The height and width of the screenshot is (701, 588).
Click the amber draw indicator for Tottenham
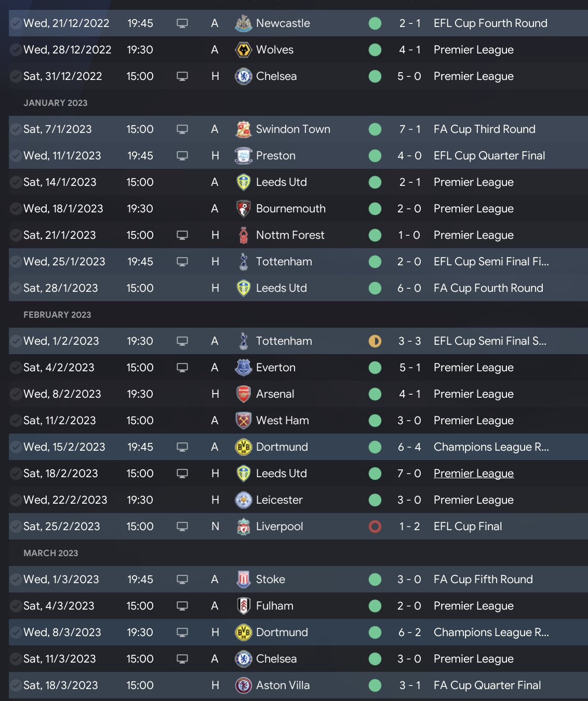pyautogui.click(x=375, y=341)
